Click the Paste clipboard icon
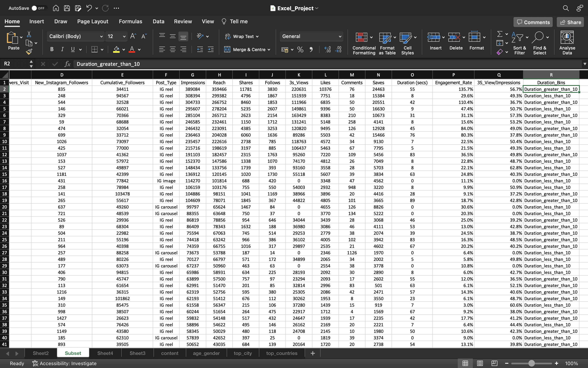 (12, 38)
